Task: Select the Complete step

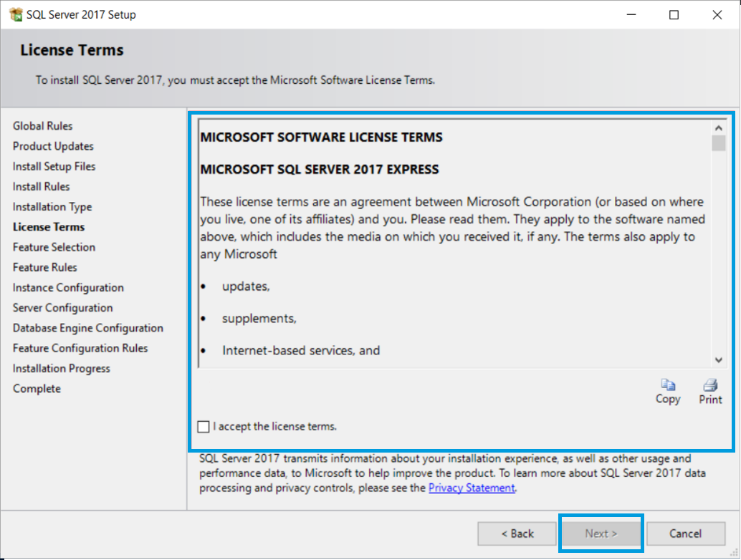Action: [x=37, y=389]
